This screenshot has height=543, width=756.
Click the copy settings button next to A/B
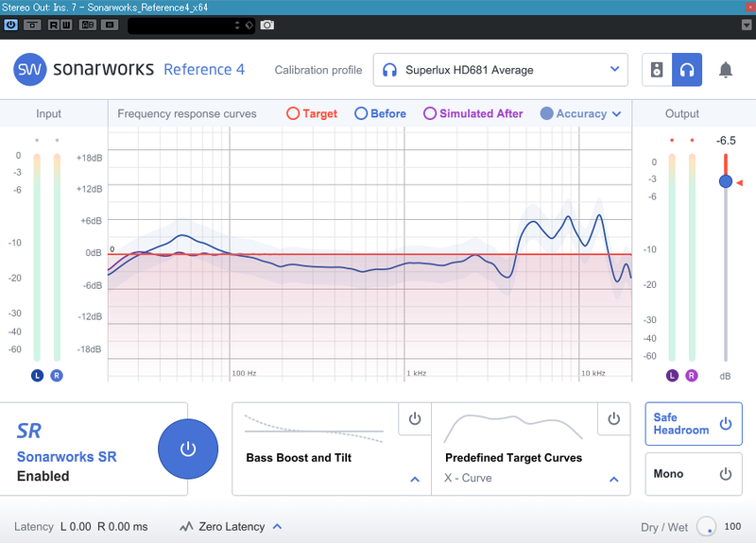tap(110, 25)
